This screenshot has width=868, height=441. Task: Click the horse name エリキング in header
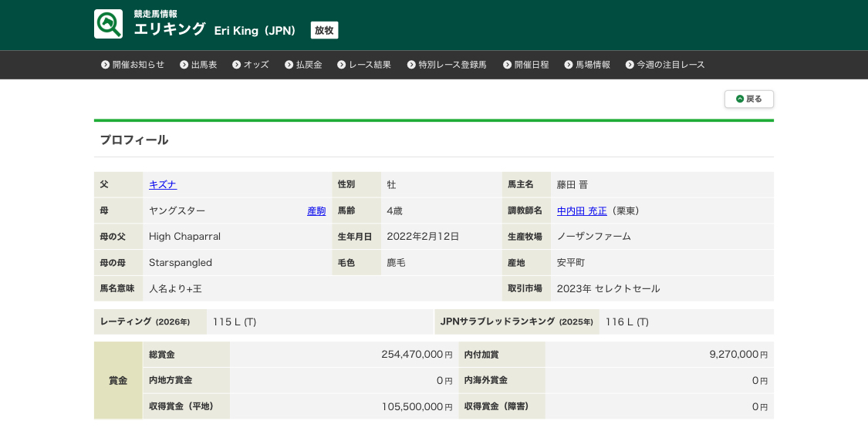170,29
